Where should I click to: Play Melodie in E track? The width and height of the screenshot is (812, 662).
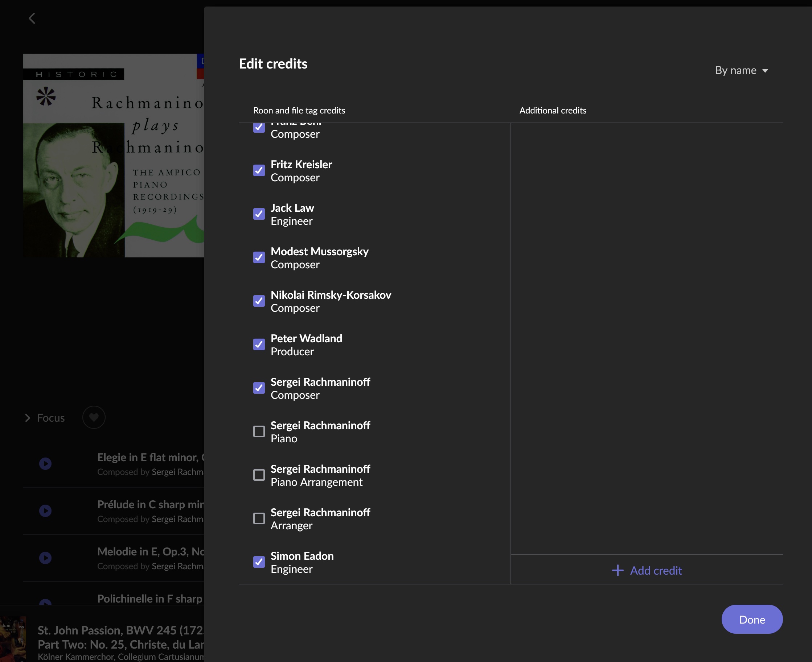(x=45, y=558)
